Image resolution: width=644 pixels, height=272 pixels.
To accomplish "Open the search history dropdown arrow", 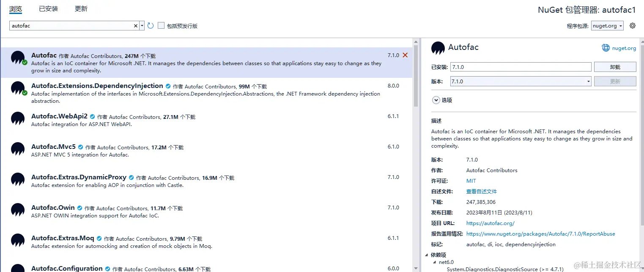I will pyautogui.click(x=142, y=26).
